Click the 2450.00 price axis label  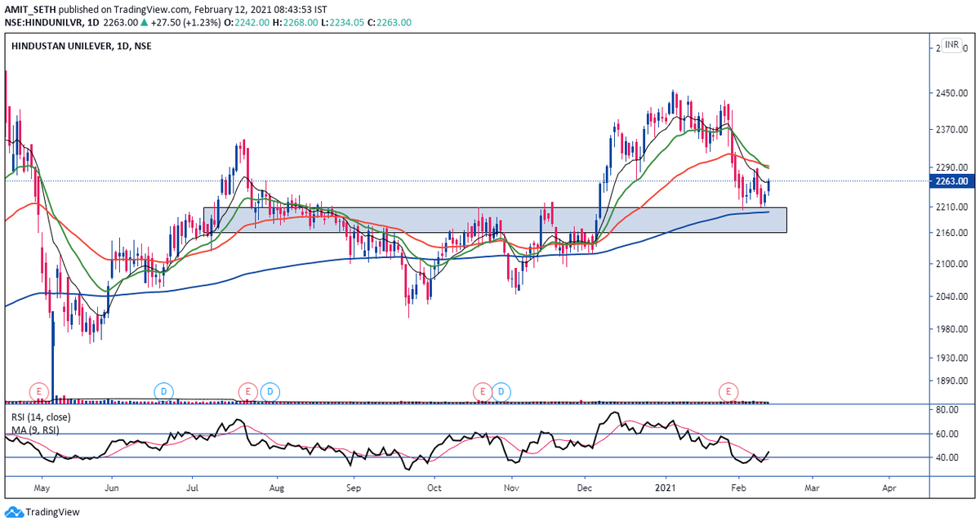pyautogui.click(x=951, y=93)
